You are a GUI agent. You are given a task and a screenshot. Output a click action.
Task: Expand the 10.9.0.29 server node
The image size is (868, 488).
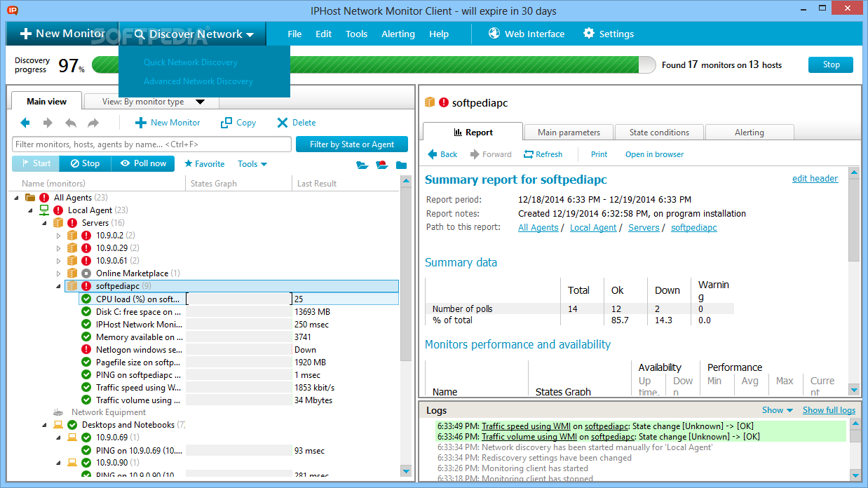pos(59,248)
